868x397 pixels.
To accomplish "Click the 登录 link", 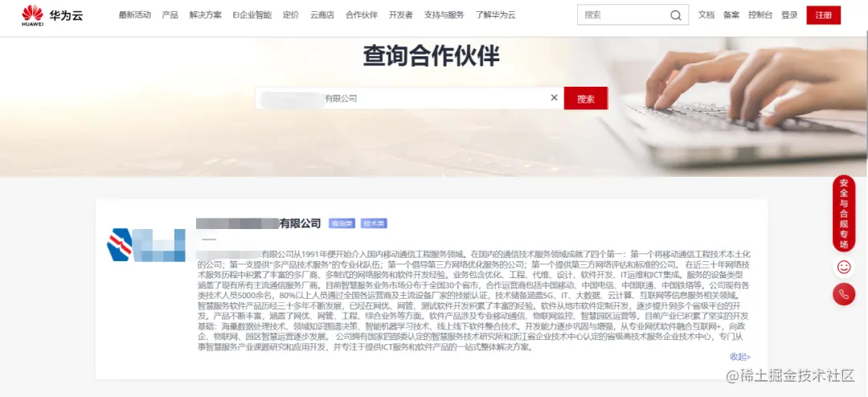I will (x=789, y=15).
